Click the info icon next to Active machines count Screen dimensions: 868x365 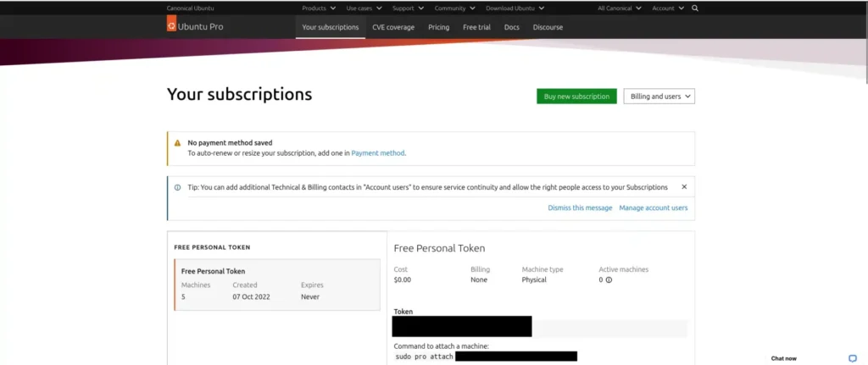coord(609,279)
